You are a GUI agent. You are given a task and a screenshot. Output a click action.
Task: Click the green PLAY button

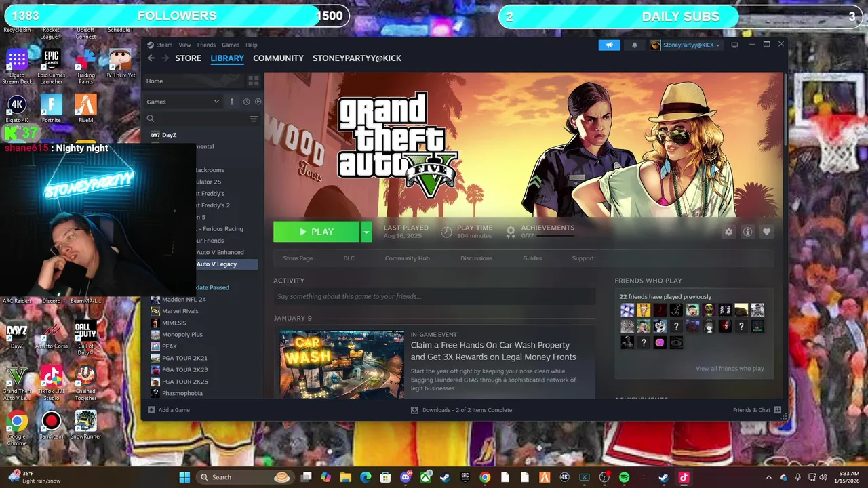(317, 232)
